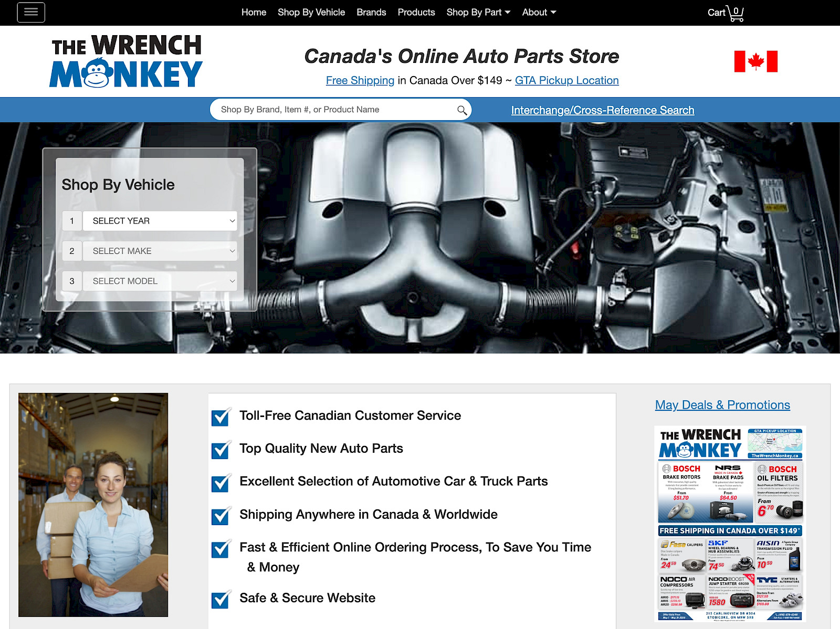This screenshot has width=840, height=629.
Task: Open the Brands page
Action: coord(371,12)
